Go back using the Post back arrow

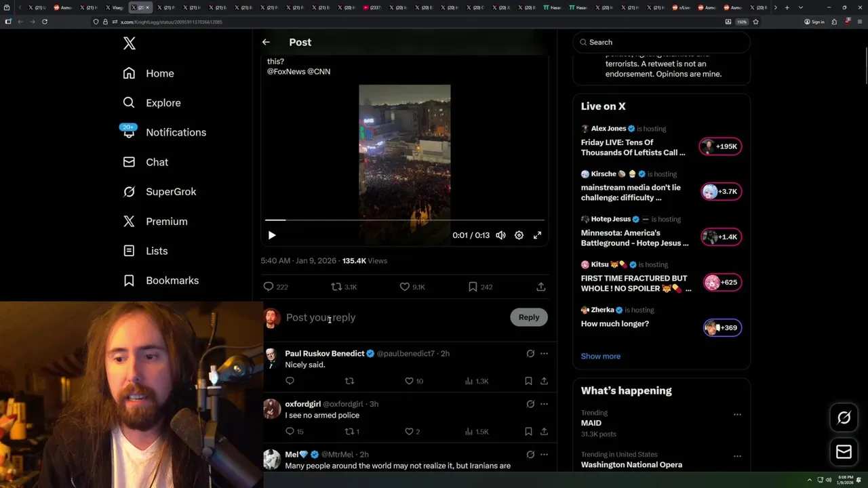[266, 42]
